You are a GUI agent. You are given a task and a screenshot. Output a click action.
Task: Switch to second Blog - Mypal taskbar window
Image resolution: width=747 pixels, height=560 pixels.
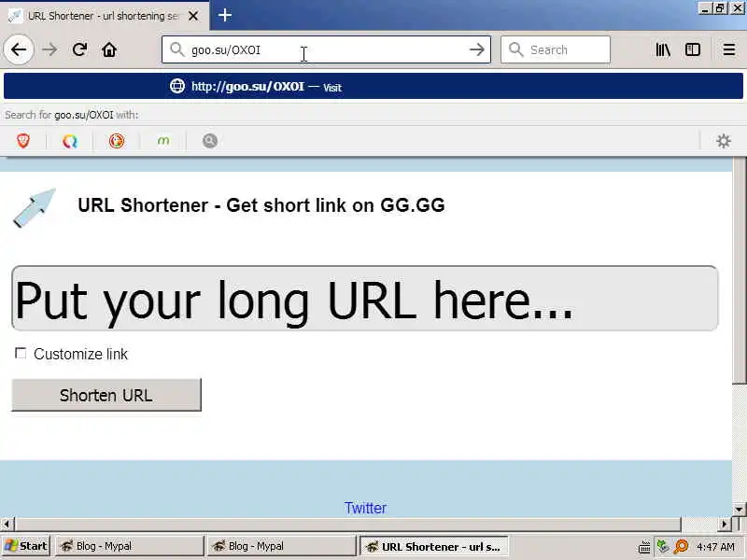click(x=282, y=546)
